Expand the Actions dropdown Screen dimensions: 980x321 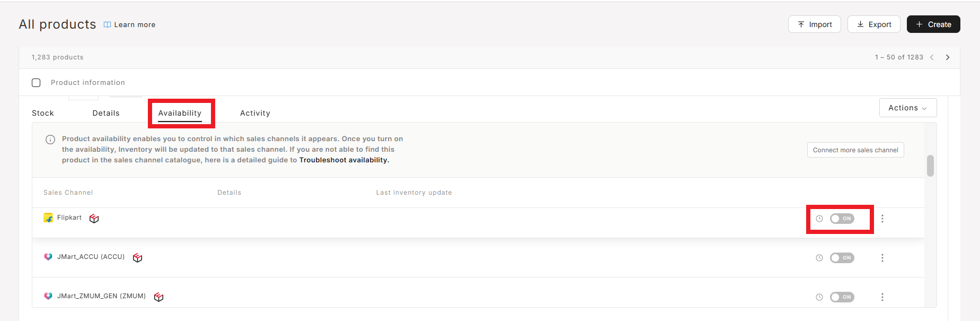[908, 108]
